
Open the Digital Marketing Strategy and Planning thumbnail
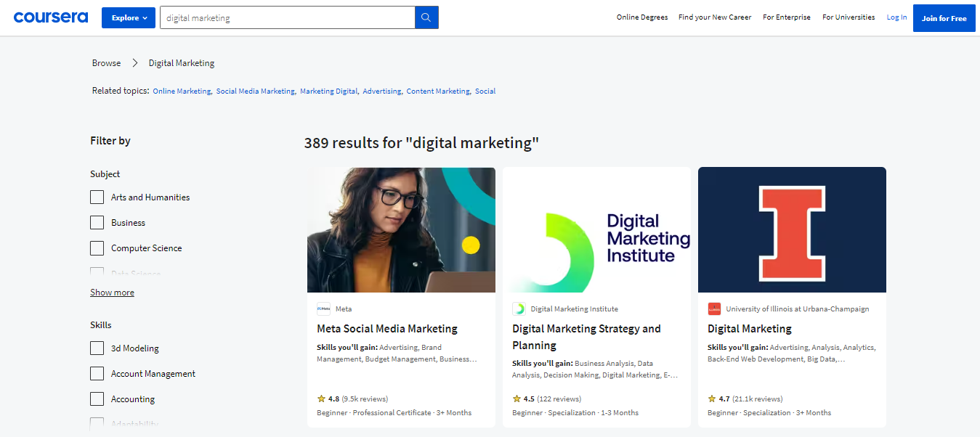596,230
